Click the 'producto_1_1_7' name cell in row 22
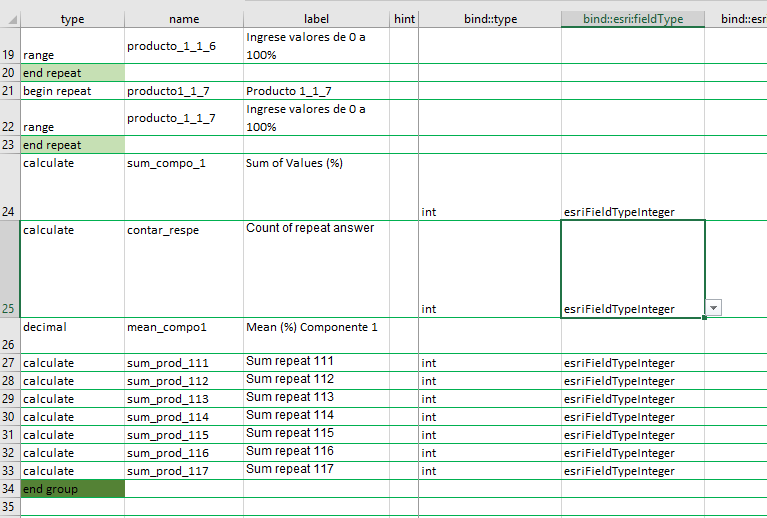This screenshot has height=518, width=767. click(184, 117)
